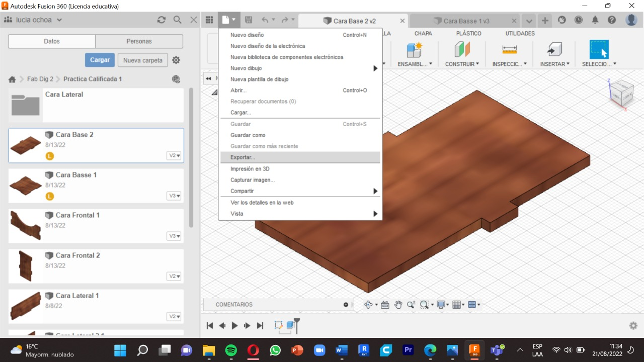The image size is (644, 362).
Task: Select the Pan hand tool
Action: pyautogui.click(x=398, y=305)
